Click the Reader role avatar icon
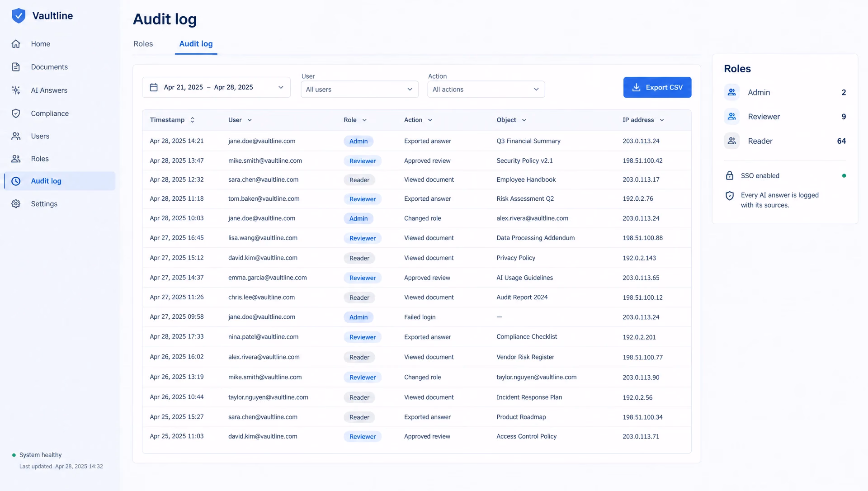The height and width of the screenshot is (491, 868). 731,141
